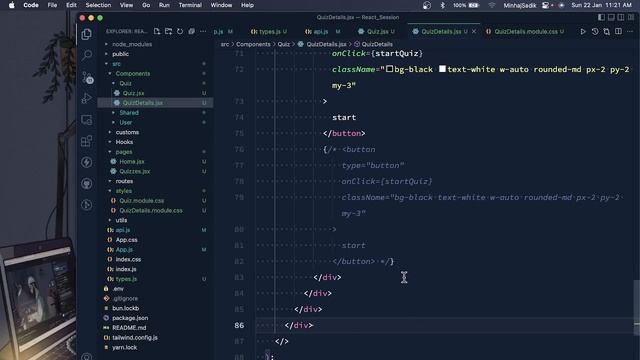
Task: Expand the Hooks folder
Action: tap(124, 142)
